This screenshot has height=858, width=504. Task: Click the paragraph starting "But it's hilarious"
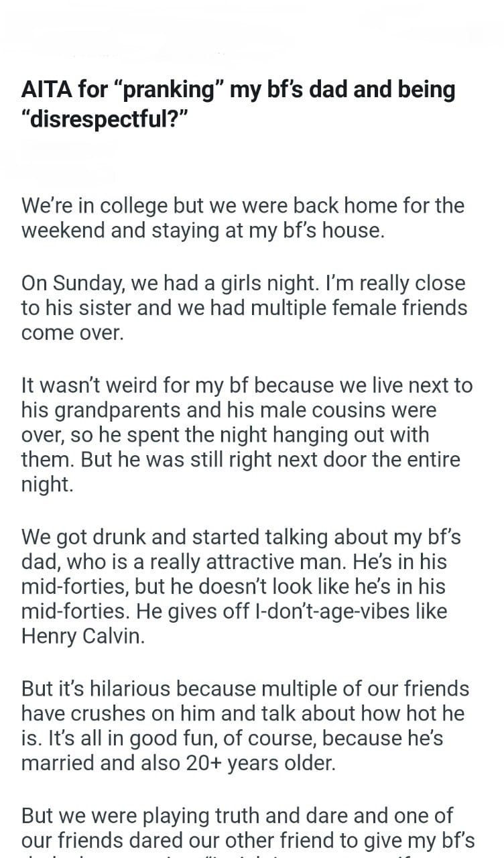tap(245, 726)
